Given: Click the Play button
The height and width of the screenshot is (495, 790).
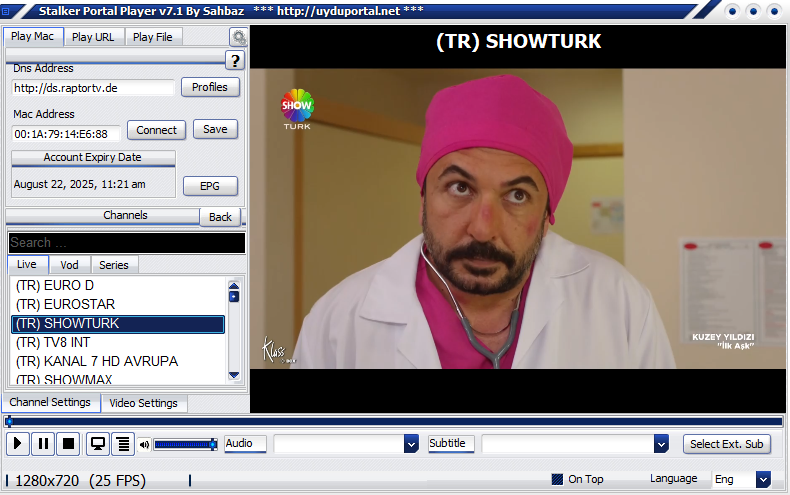Looking at the screenshot, I should [17, 444].
